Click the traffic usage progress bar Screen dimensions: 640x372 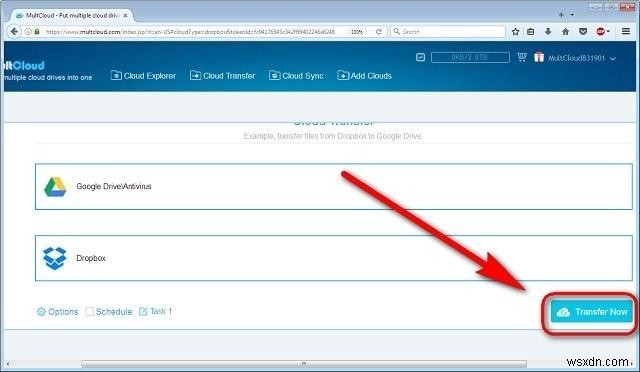click(x=470, y=58)
